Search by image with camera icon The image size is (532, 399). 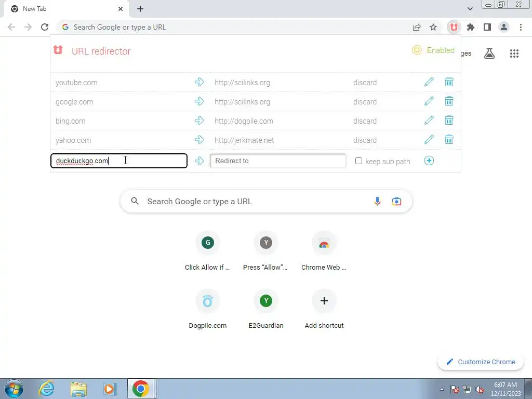coord(396,201)
